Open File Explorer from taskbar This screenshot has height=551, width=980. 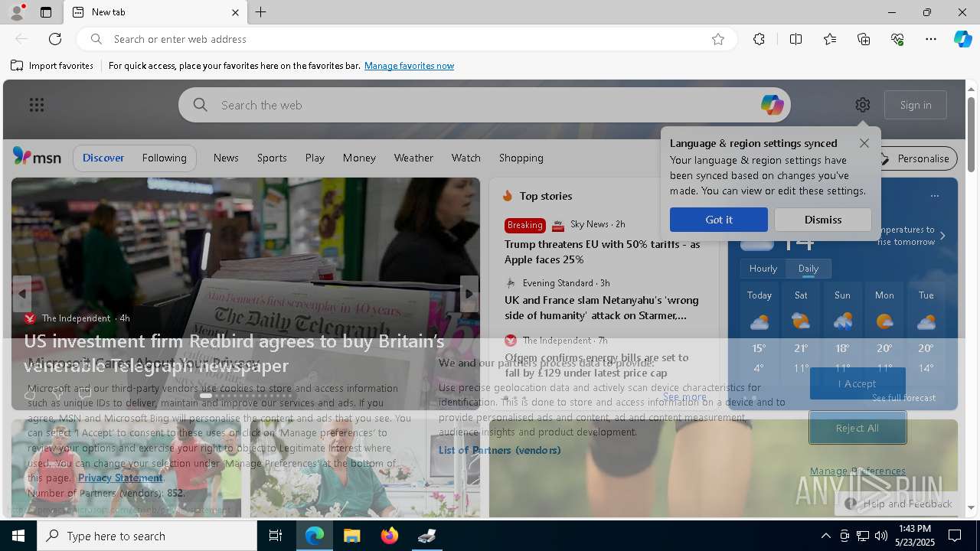tap(352, 536)
